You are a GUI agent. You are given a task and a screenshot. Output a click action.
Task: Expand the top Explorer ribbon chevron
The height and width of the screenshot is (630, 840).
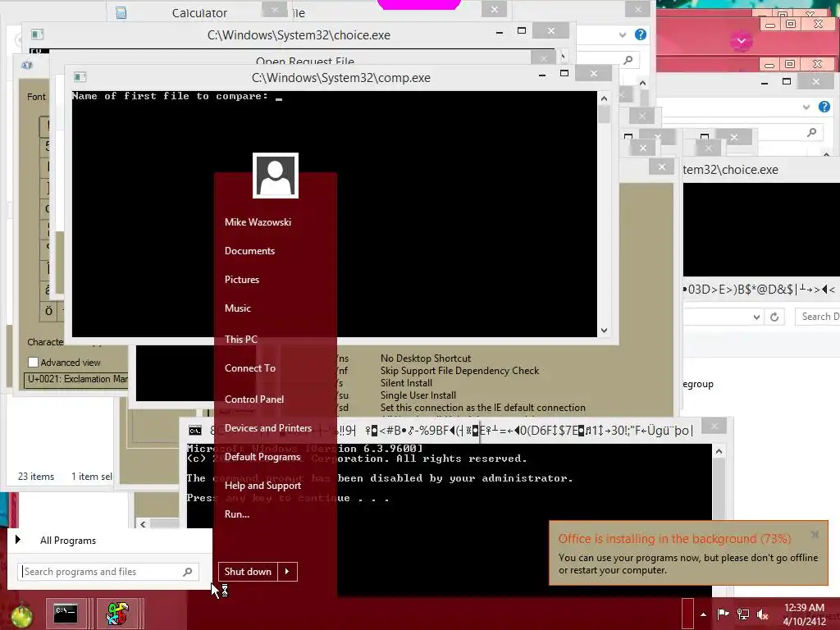click(623, 35)
